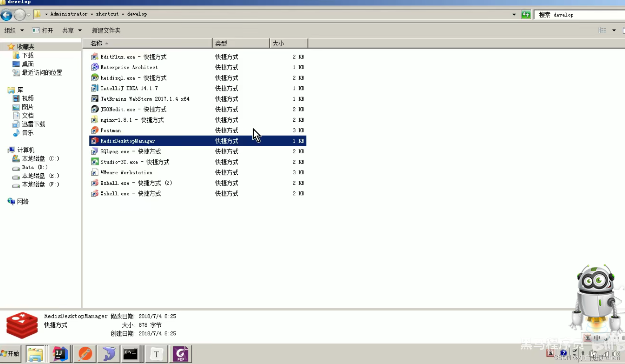Viewport: 625px width, 364px height.
Task: Select the last Xshell.exe - 快捷方式 row
Action: tap(198, 193)
